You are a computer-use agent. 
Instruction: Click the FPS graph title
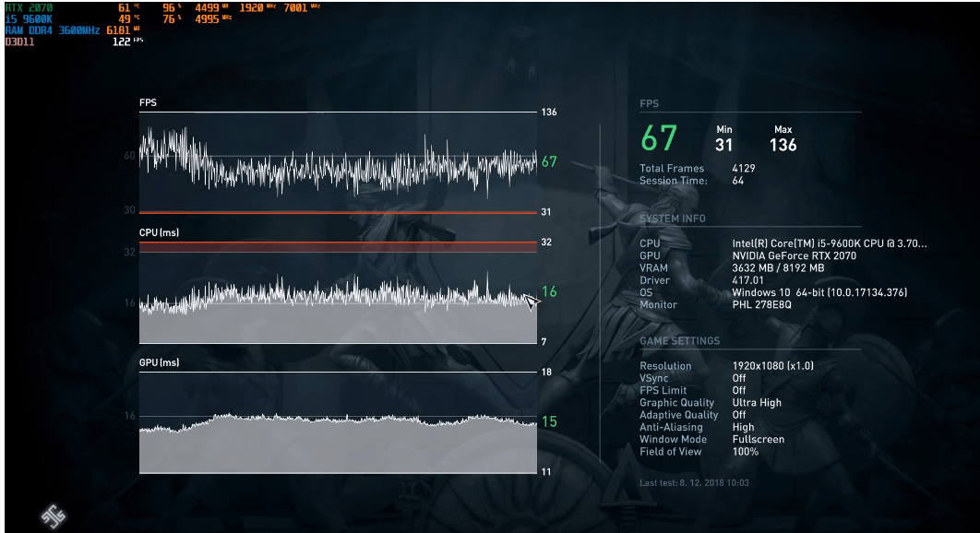pyautogui.click(x=149, y=102)
